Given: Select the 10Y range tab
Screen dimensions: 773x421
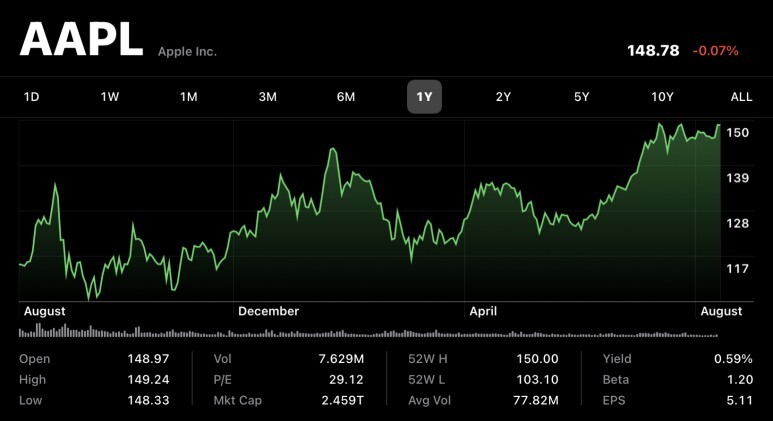Looking at the screenshot, I should click(662, 97).
